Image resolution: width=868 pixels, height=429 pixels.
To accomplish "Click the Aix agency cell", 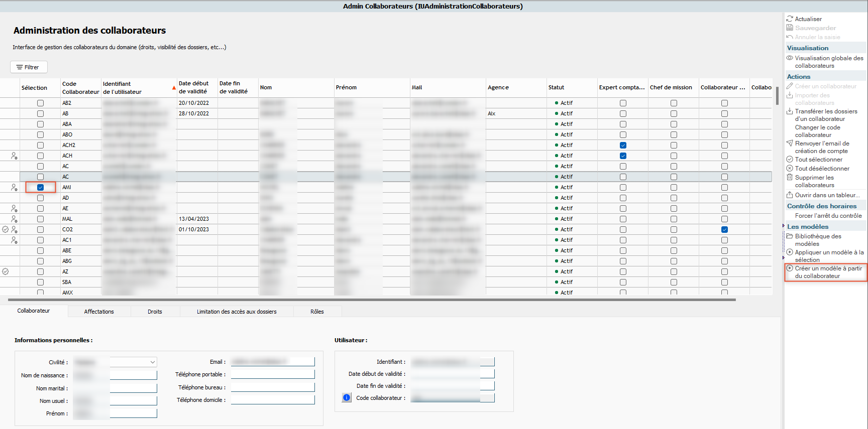I will (x=516, y=113).
